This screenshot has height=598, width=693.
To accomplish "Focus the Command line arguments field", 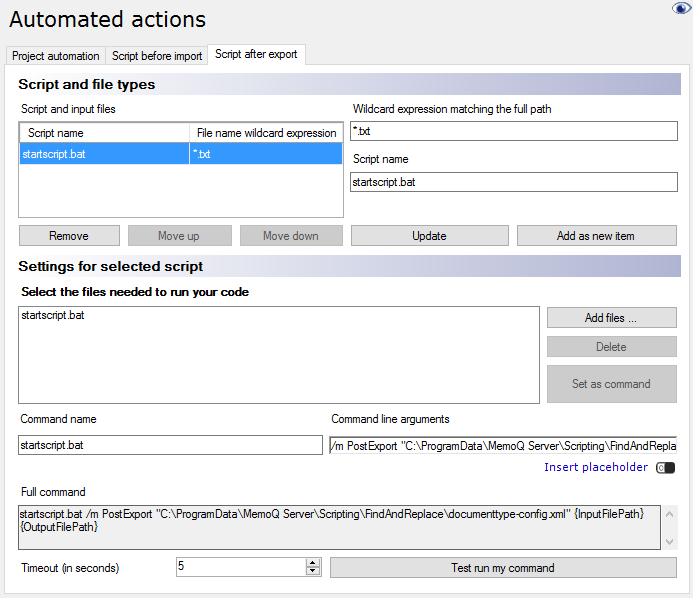I will click(503, 445).
